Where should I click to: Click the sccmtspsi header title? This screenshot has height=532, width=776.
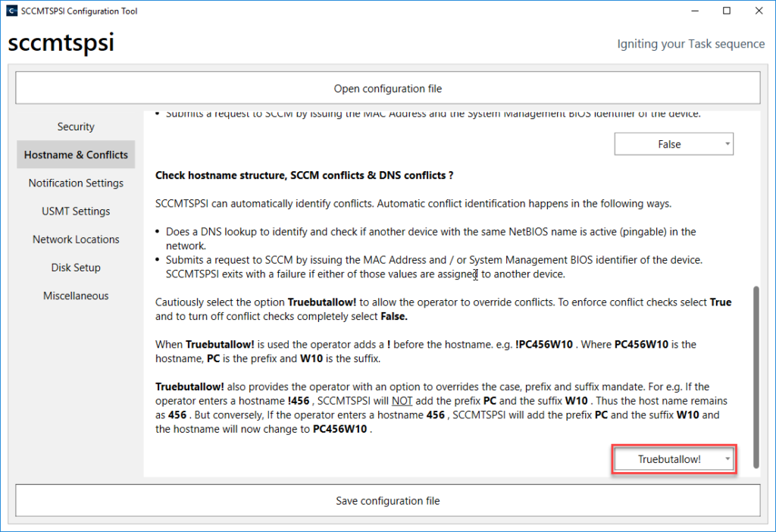61,43
